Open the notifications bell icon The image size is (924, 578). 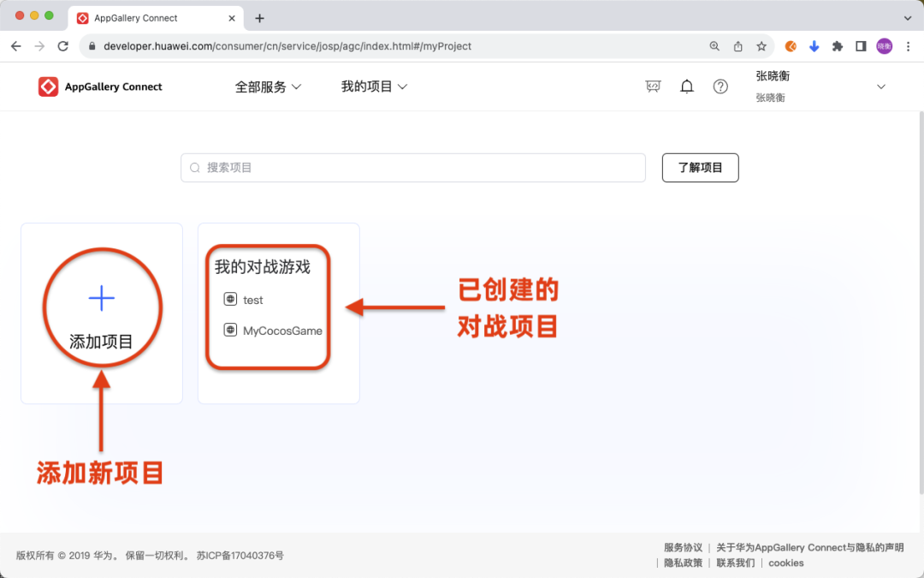[x=686, y=86]
